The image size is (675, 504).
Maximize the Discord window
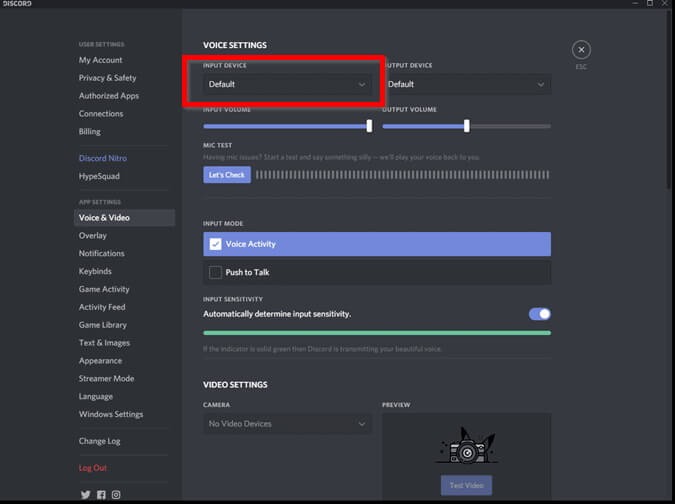pyautogui.click(x=650, y=3)
